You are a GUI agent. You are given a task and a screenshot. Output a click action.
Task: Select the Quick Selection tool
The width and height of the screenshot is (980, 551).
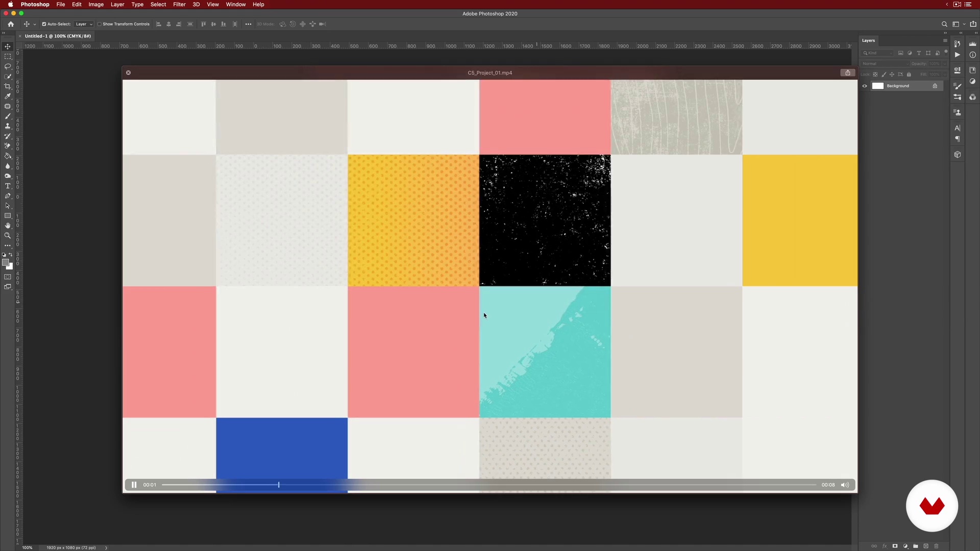click(x=8, y=77)
